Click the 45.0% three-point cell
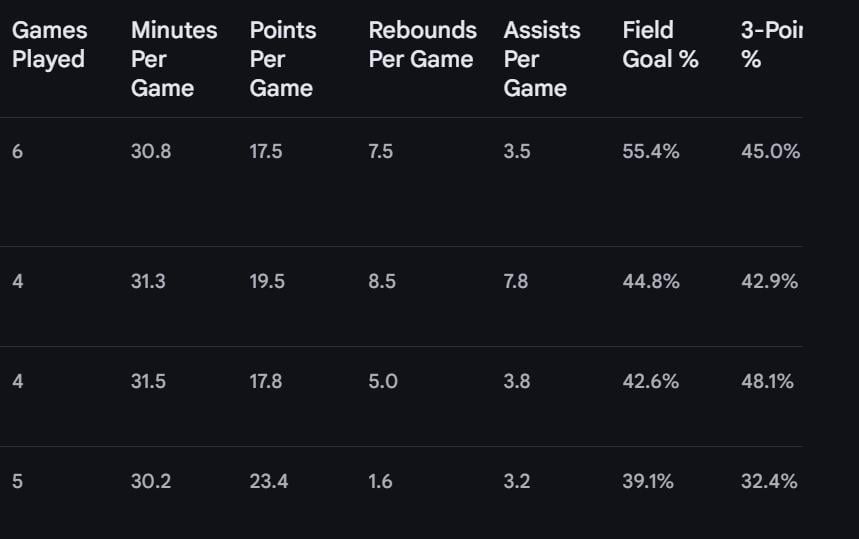The width and height of the screenshot is (859, 539). [769, 152]
